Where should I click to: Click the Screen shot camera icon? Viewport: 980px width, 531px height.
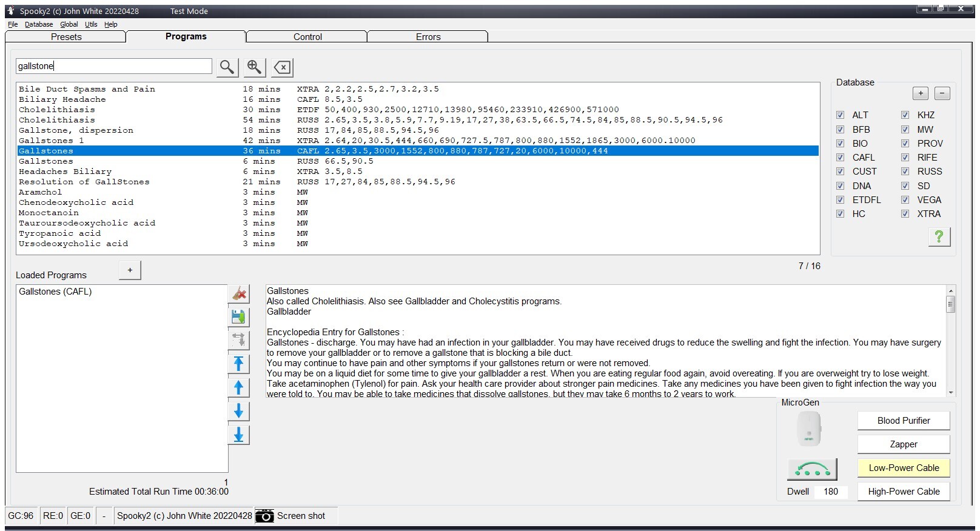[x=264, y=516]
